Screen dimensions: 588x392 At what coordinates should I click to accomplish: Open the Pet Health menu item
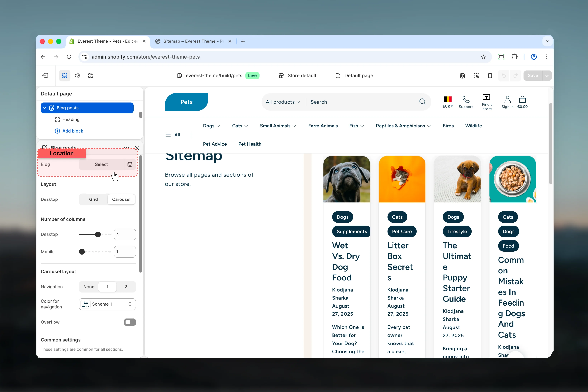[250, 144]
